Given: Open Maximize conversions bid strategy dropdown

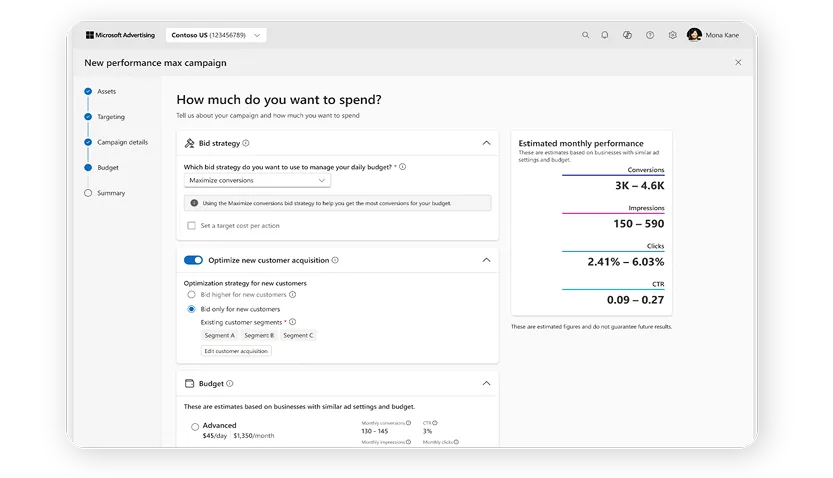Looking at the screenshot, I should coord(257,180).
